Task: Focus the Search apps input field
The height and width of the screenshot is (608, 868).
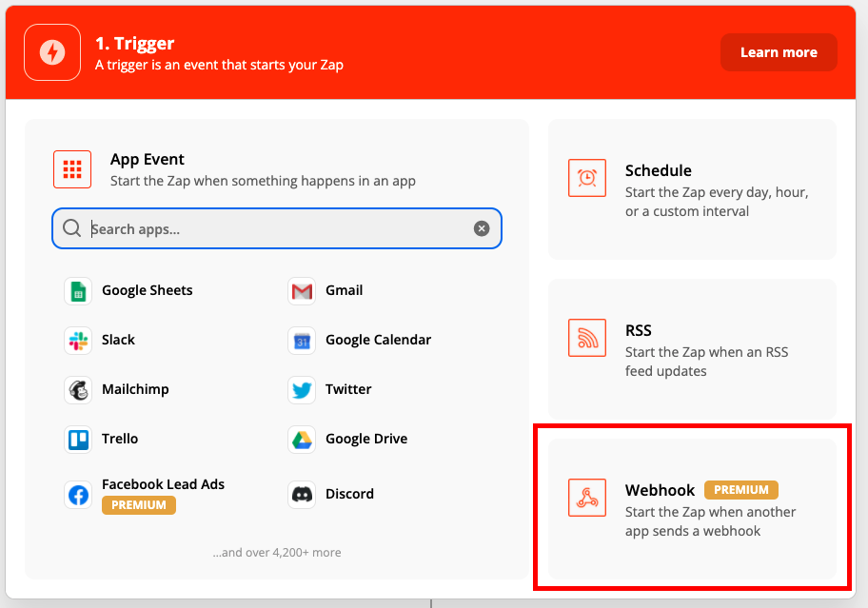Action: (276, 228)
